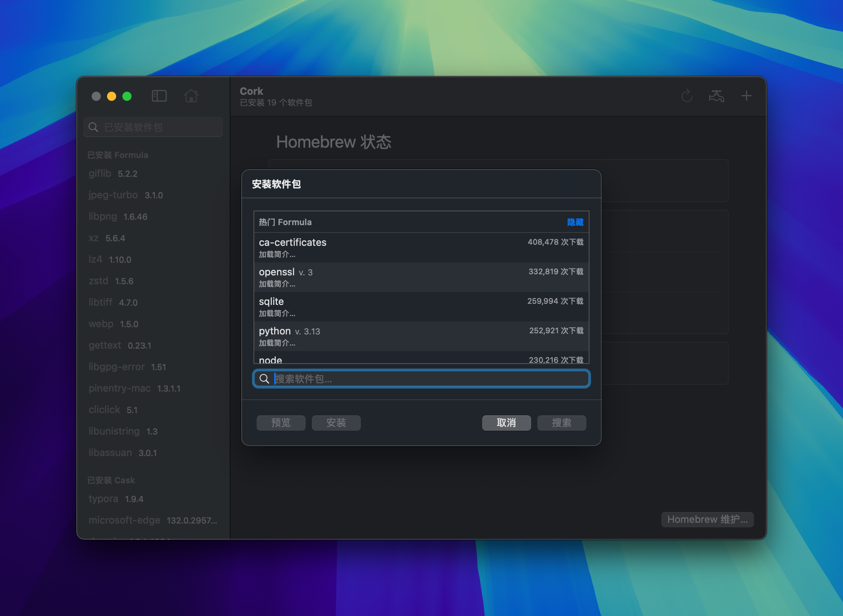Toggle the sidebar panel icon
843x616 pixels.
(159, 96)
